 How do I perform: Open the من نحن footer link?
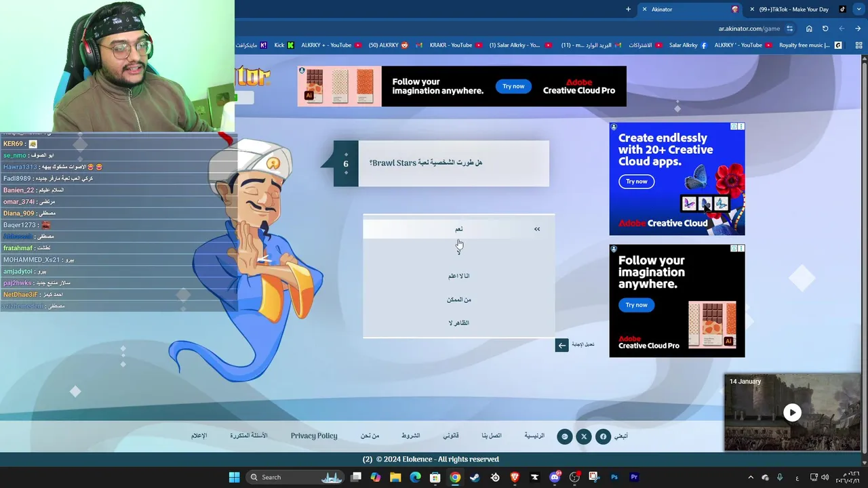(370, 436)
